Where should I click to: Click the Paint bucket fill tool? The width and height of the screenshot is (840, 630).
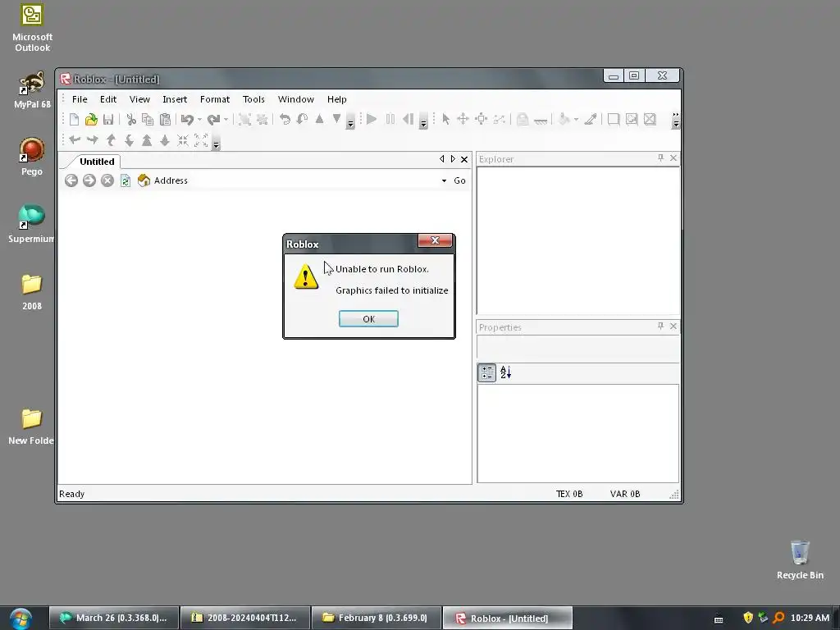[x=564, y=119]
